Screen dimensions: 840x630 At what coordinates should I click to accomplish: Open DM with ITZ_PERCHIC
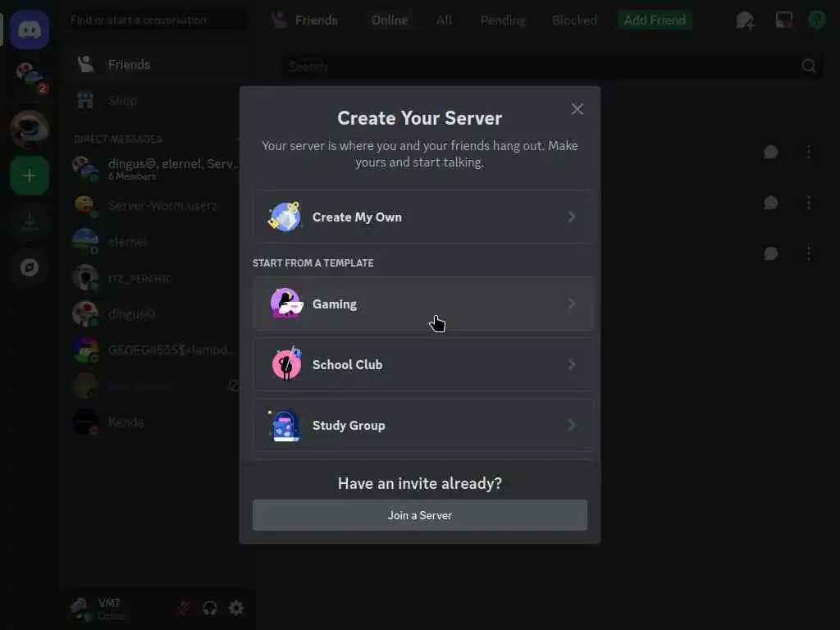point(158,278)
